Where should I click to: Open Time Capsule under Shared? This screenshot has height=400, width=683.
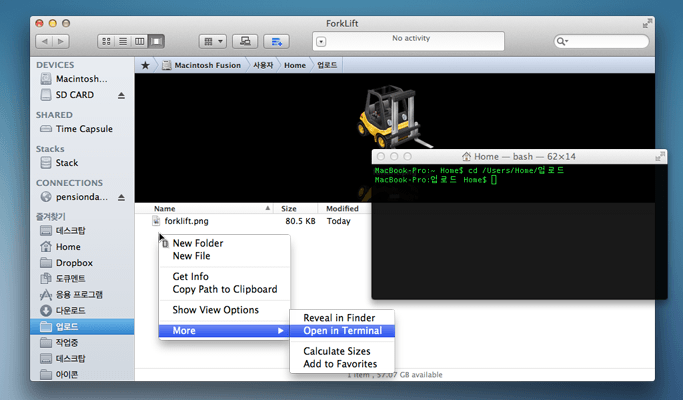coord(76,129)
